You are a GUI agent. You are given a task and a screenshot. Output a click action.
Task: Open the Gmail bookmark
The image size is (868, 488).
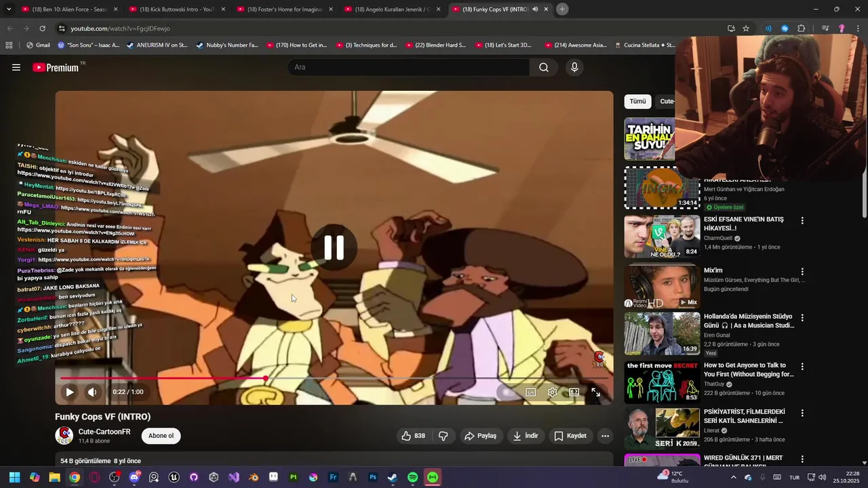point(38,45)
